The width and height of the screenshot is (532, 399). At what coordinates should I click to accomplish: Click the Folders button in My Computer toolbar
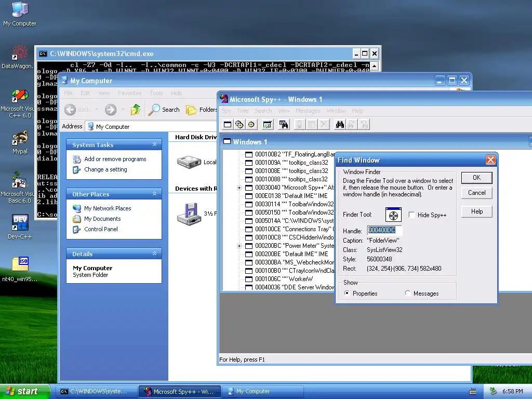201,110
